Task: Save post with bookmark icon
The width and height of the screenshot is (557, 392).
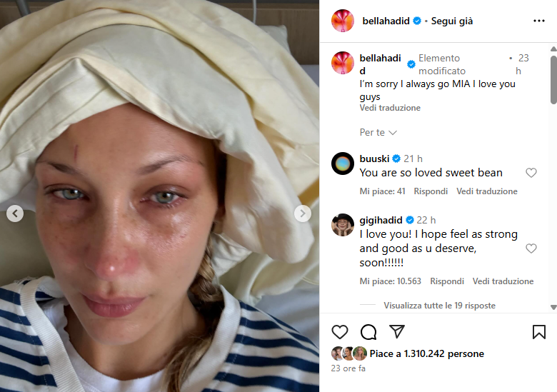Action: pos(539,332)
